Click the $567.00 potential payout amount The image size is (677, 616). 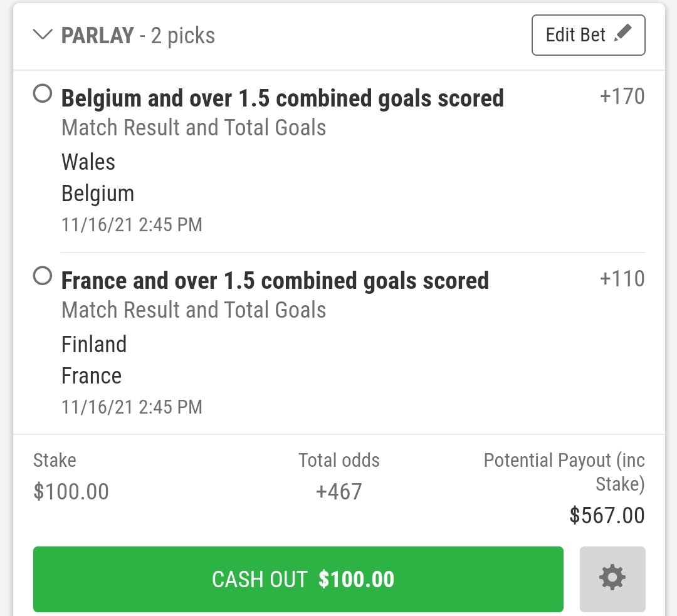tap(607, 515)
